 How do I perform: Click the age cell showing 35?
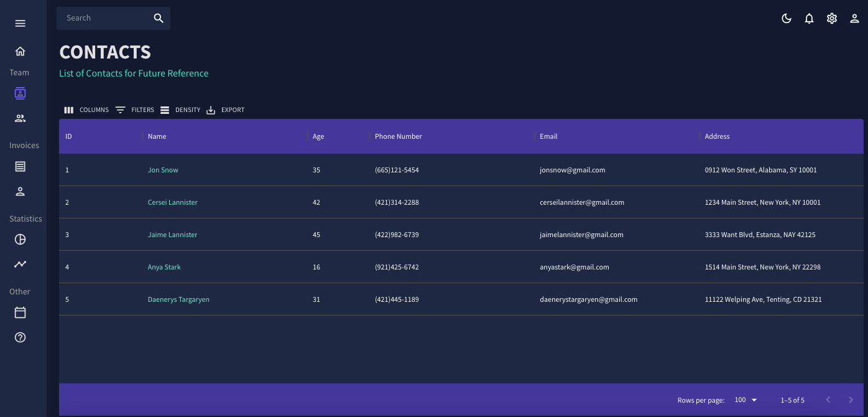tap(316, 170)
